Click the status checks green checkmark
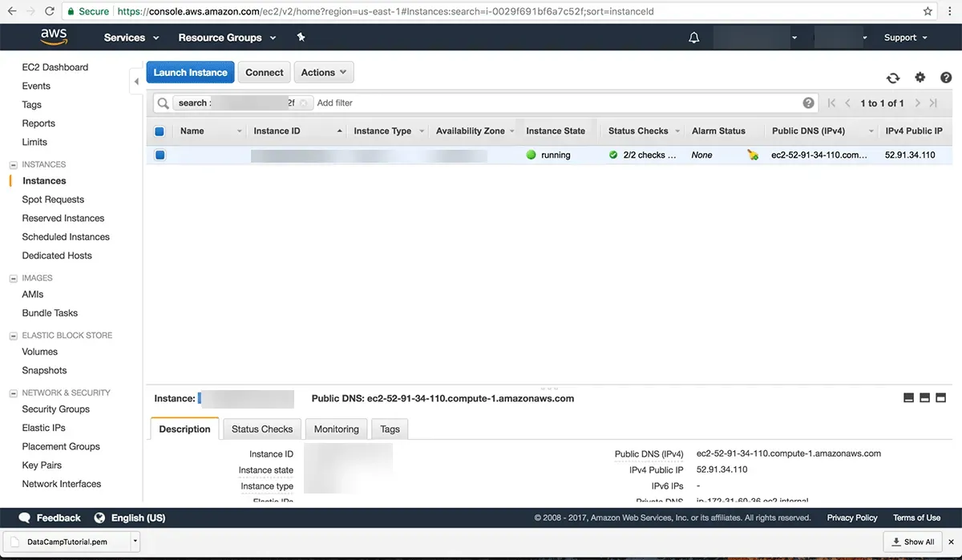This screenshot has width=962, height=560. click(x=613, y=155)
